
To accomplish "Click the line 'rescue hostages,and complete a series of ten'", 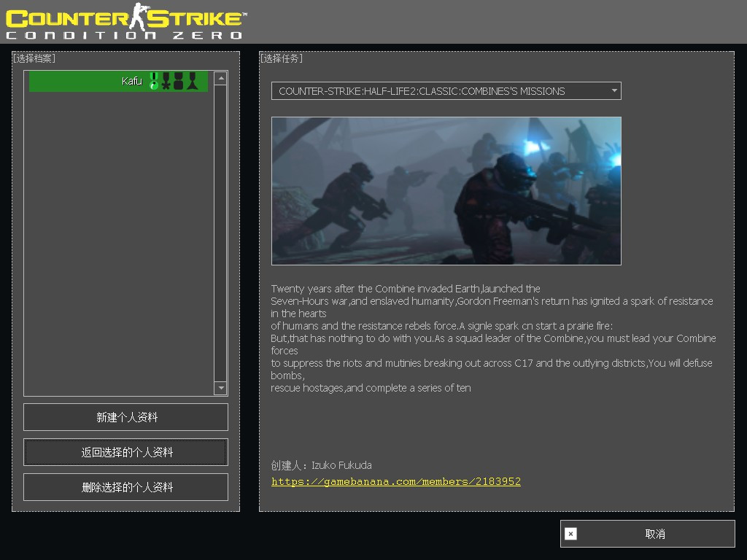I will point(371,388).
